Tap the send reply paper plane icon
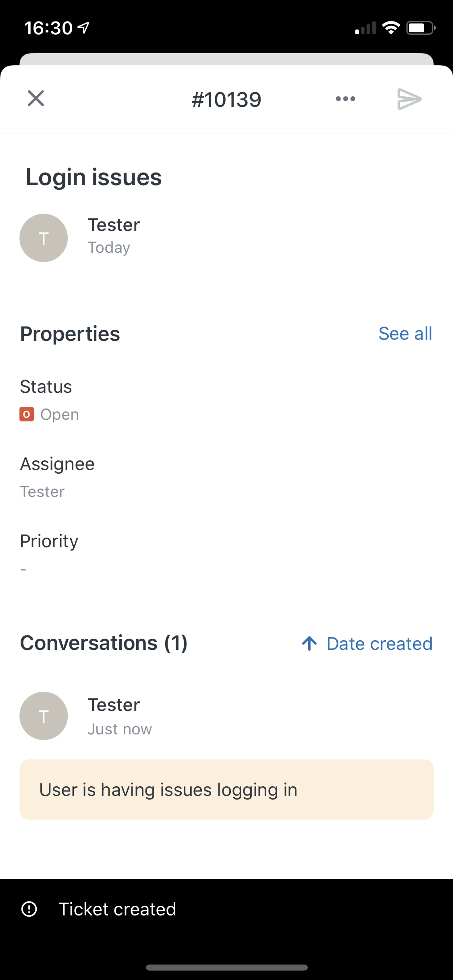The height and width of the screenshot is (980, 453). [409, 99]
